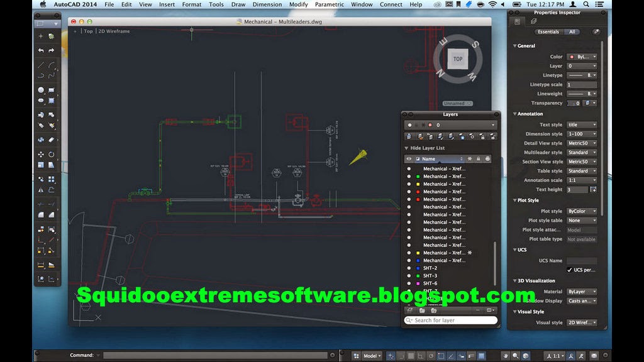Select the Array tool
The width and height of the screenshot is (644, 362).
(x=52, y=179)
